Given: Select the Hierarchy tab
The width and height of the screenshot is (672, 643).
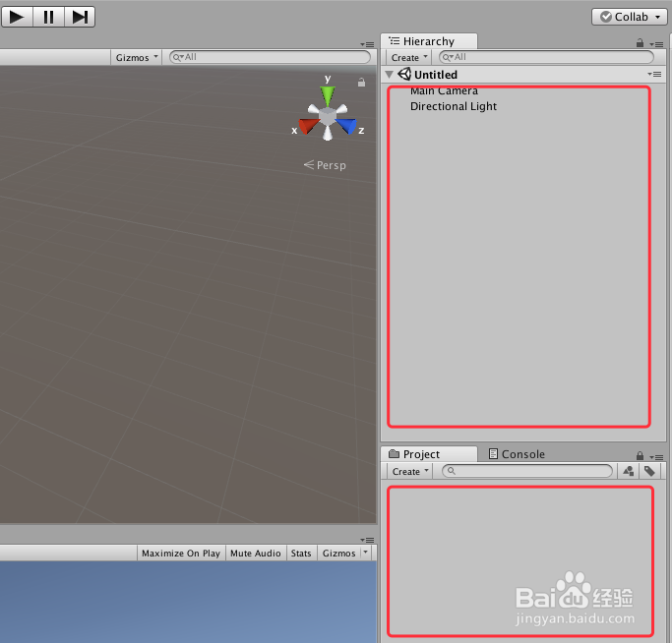Looking at the screenshot, I should 429,41.
